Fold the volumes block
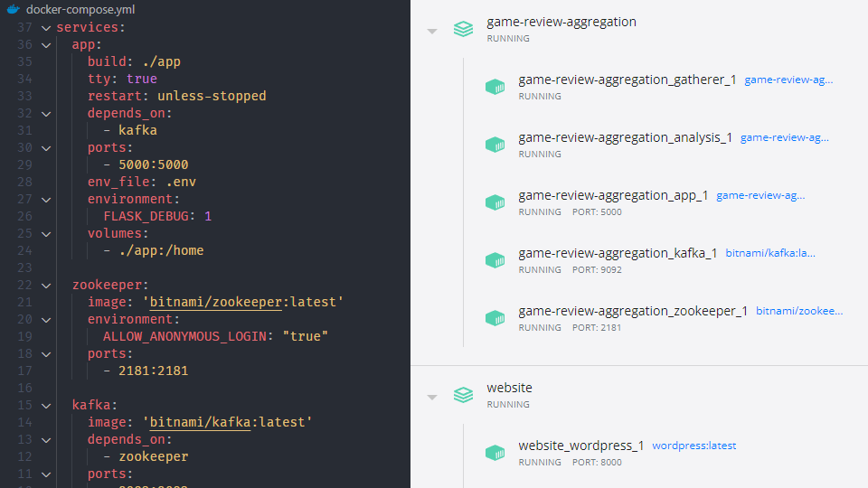868x488 pixels. 46,233
